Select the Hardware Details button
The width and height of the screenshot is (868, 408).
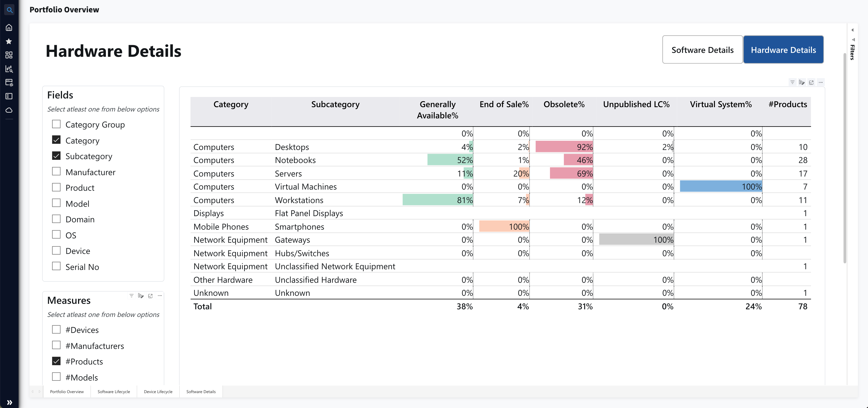(x=783, y=49)
